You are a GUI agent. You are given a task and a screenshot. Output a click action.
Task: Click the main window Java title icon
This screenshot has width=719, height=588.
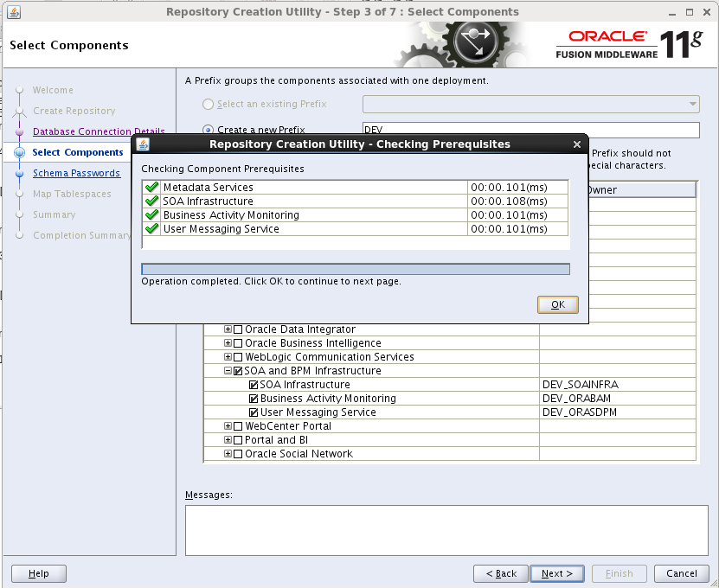(x=12, y=12)
